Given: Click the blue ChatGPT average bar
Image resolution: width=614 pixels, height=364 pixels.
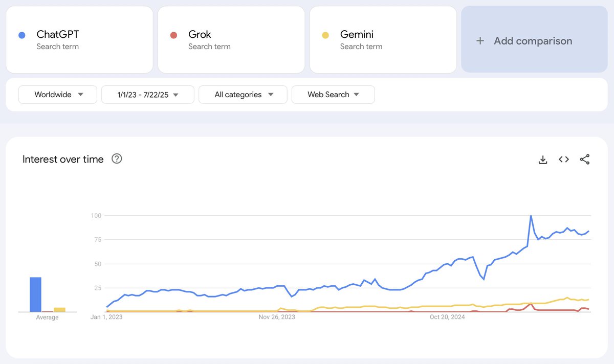Looking at the screenshot, I should [x=35, y=294].
